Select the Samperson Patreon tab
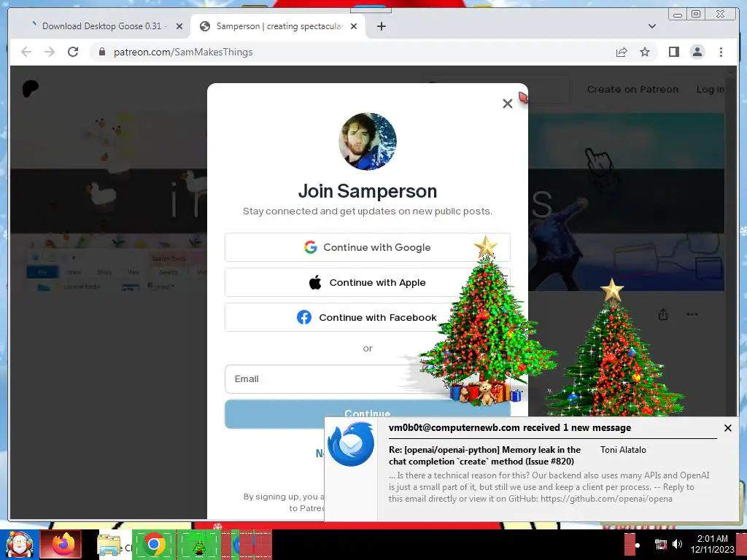 click(278, 26)
